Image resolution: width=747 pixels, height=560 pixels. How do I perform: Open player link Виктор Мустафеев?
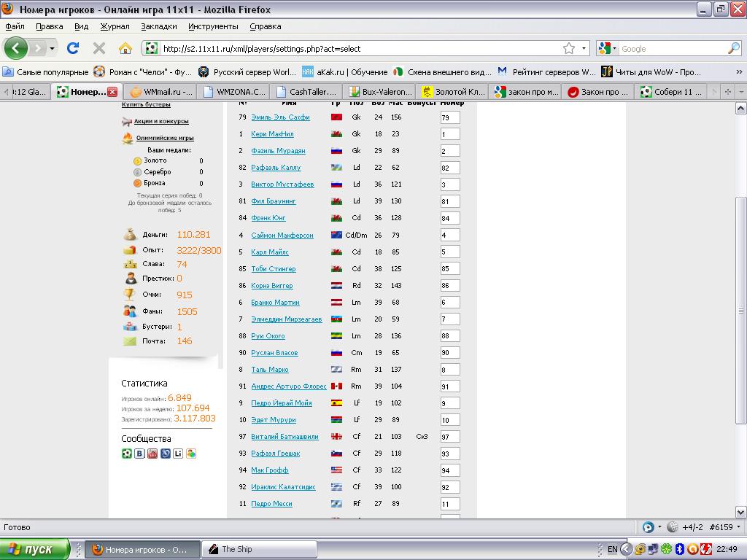coord(282,184)
